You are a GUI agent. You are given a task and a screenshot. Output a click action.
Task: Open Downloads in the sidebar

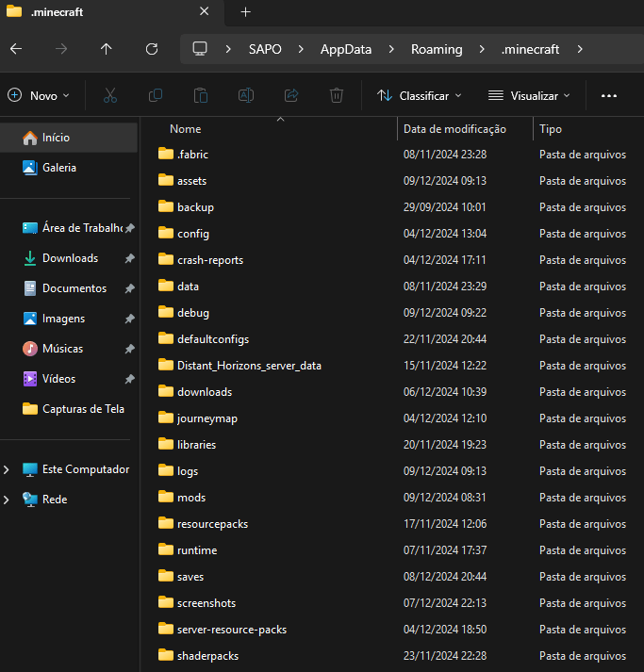70,258
